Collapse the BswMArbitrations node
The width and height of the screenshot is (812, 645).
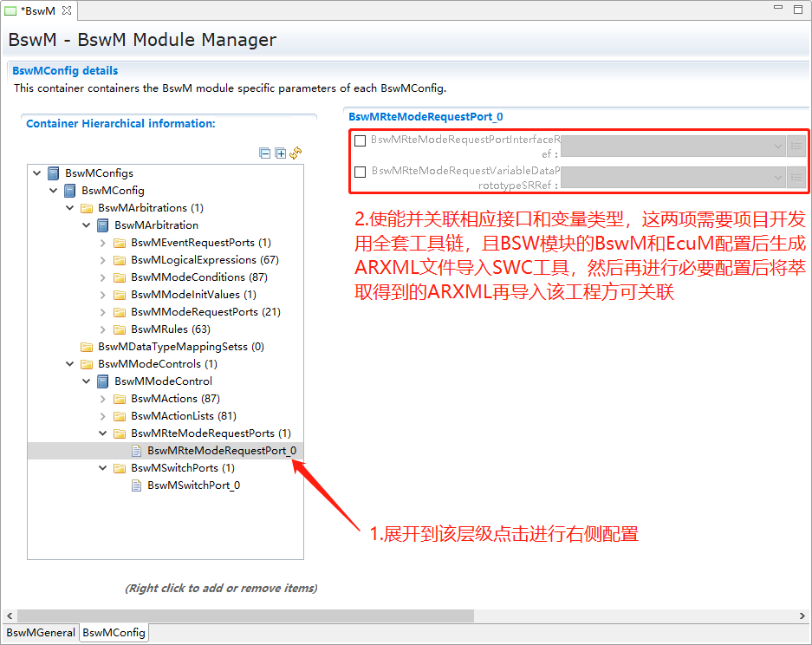pos(69,208)
